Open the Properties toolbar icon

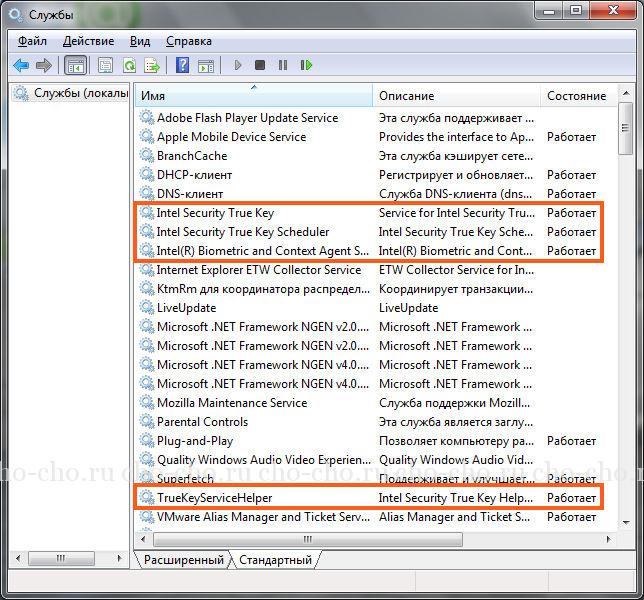105,65
